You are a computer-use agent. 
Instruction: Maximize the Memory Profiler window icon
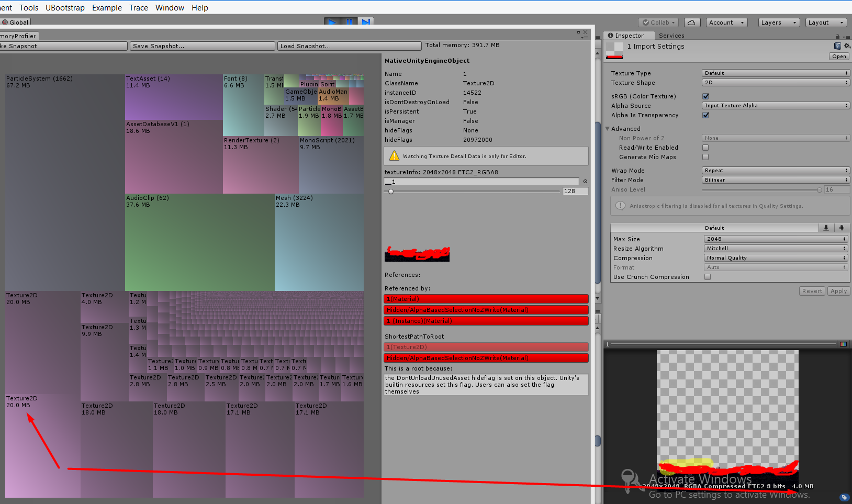coord(578,32)
